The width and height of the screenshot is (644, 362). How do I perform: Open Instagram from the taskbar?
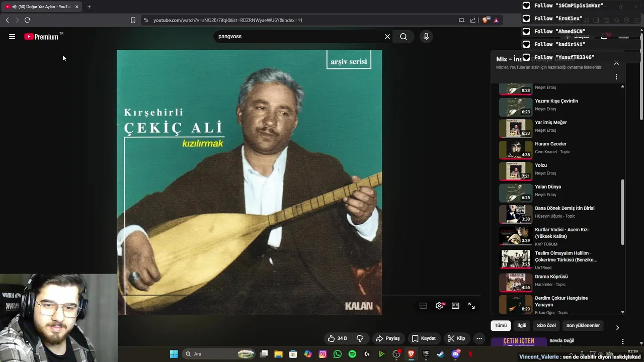coord(323,354)
